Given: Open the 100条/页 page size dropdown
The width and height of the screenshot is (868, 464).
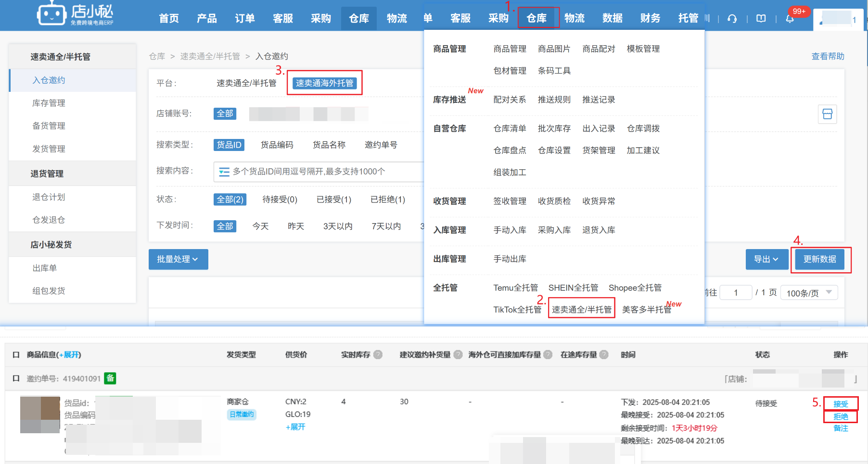Looking at the screenshot, I should pos(809,293).
